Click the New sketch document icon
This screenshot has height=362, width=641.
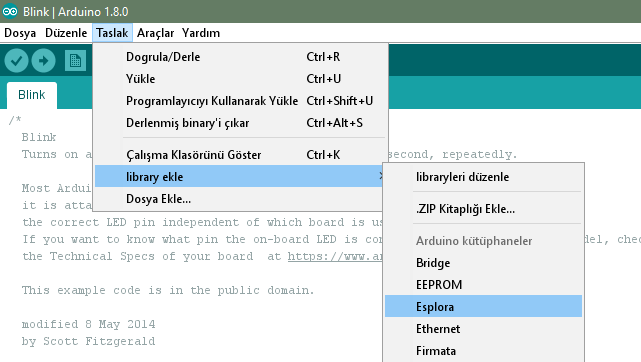click(x=75, y=61)
